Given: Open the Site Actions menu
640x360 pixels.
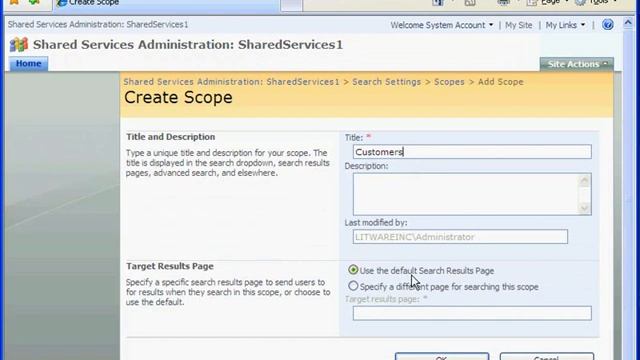Looking at the screenshot, I should pos(577,64).
